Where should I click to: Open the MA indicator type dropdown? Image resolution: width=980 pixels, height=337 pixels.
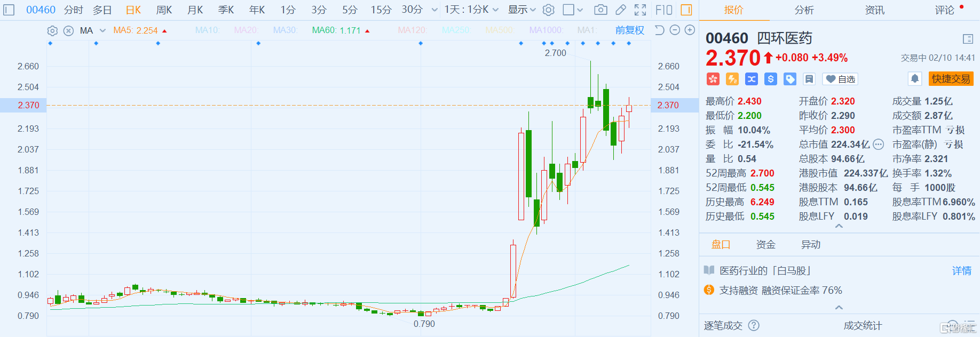[102, 30]
